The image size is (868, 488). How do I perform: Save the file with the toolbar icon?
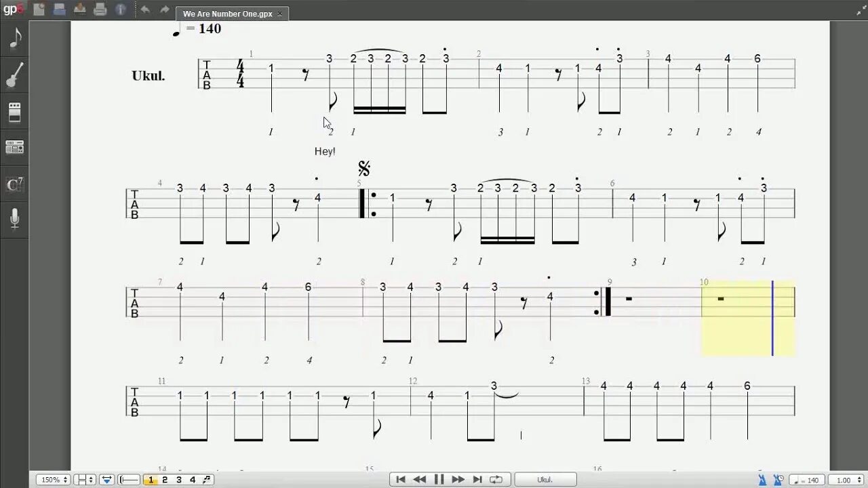tap(80, 9)
